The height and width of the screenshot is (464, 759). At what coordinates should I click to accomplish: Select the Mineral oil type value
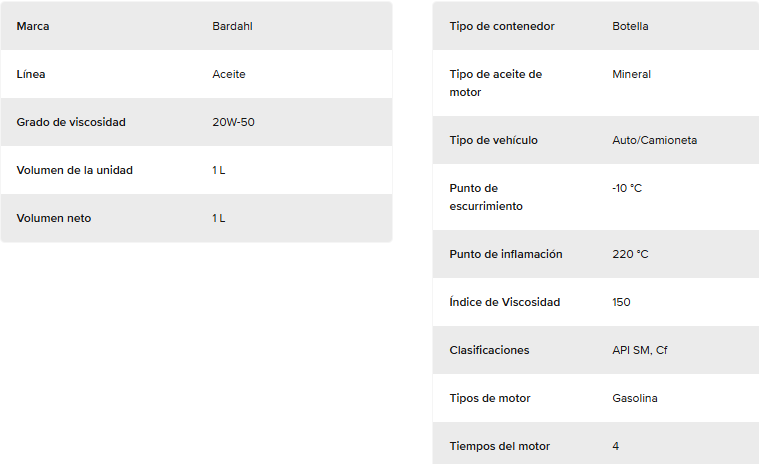point(632,74)
